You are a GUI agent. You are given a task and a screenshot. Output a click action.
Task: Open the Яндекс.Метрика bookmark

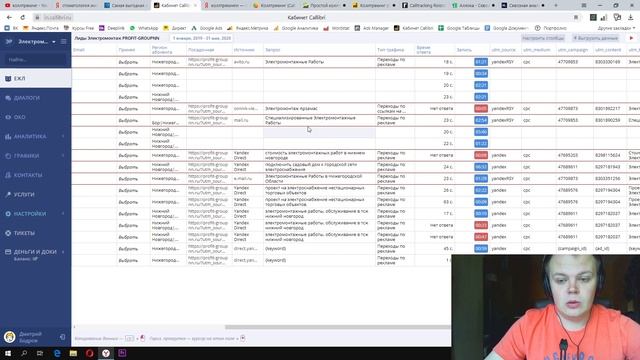[x=247, y=28]
